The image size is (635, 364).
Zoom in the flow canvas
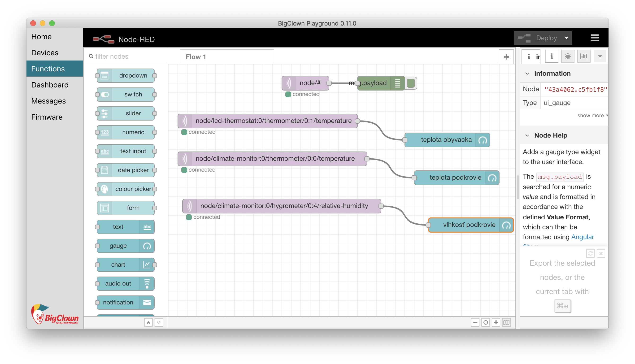[x=496, y=322]
